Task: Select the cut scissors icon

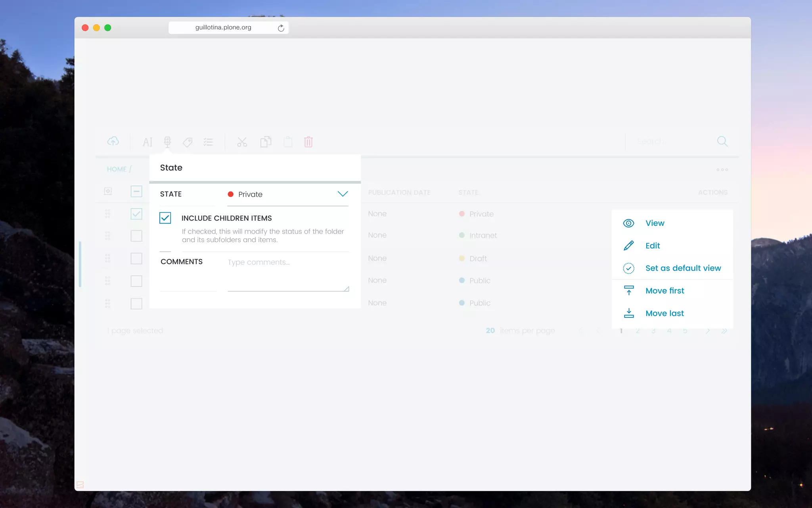Action: pyautogui.click(x=242, y=142)
